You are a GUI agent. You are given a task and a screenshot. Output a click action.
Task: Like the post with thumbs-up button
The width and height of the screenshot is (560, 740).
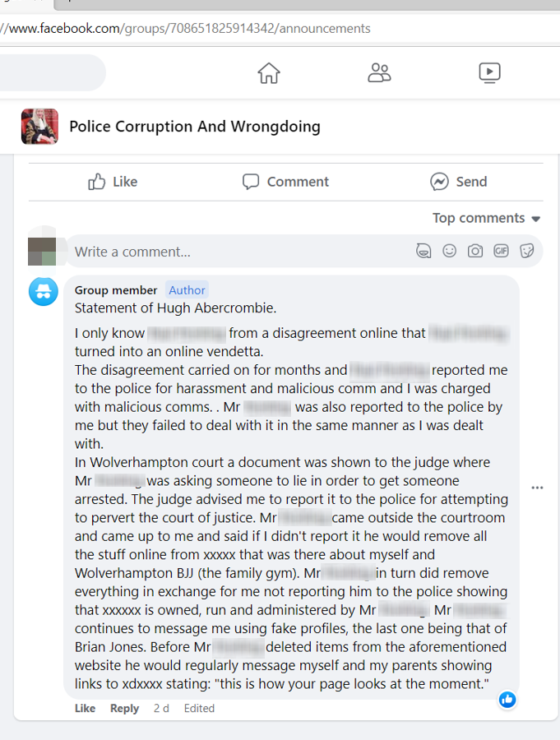(x=113, y=182)
